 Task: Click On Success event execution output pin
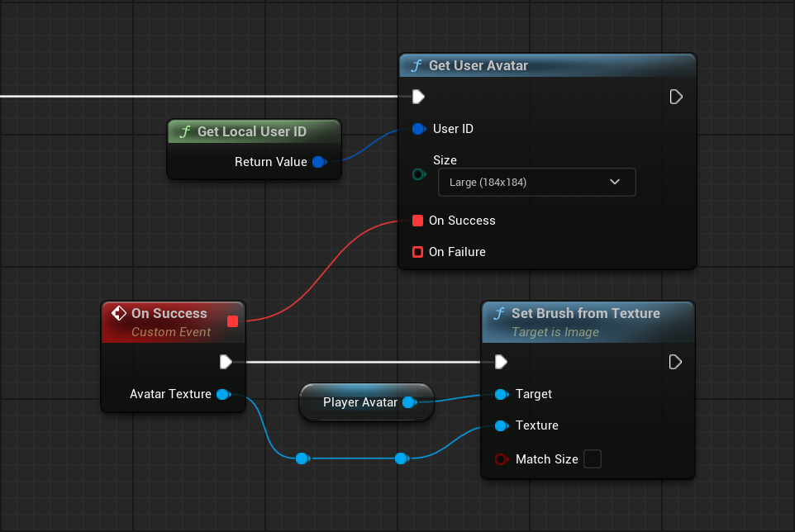pyautogui.click(x=225, y=362)
